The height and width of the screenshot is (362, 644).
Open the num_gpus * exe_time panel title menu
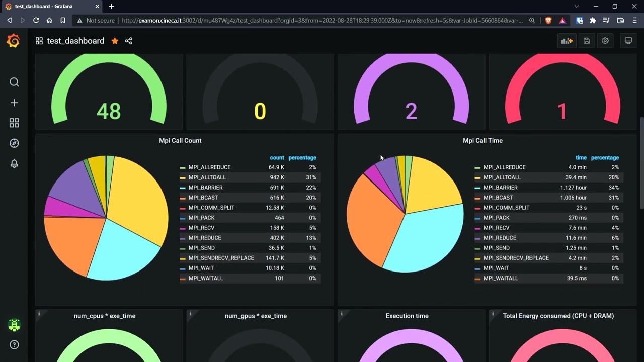(x=256, y=316)
